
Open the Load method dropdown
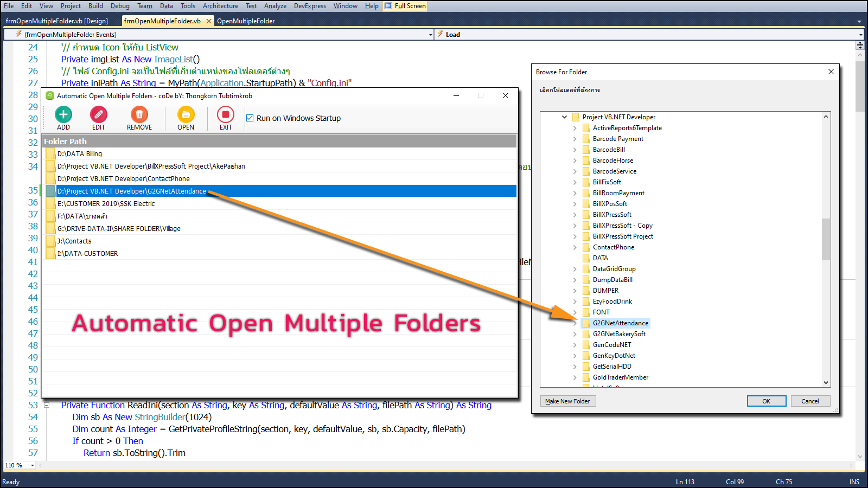click(860, 35)
